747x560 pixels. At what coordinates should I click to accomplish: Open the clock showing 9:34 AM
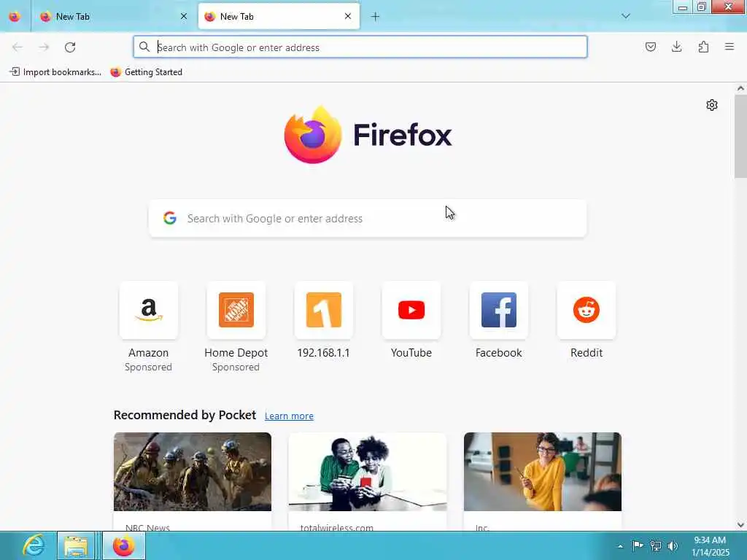click(x=710, y=546)
